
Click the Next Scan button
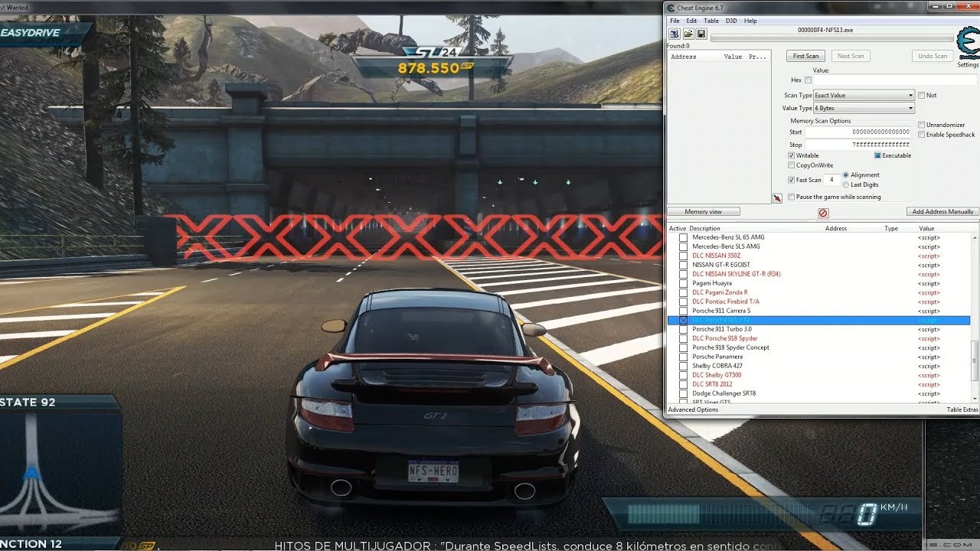pyautogui.click(x=850, y=56)
